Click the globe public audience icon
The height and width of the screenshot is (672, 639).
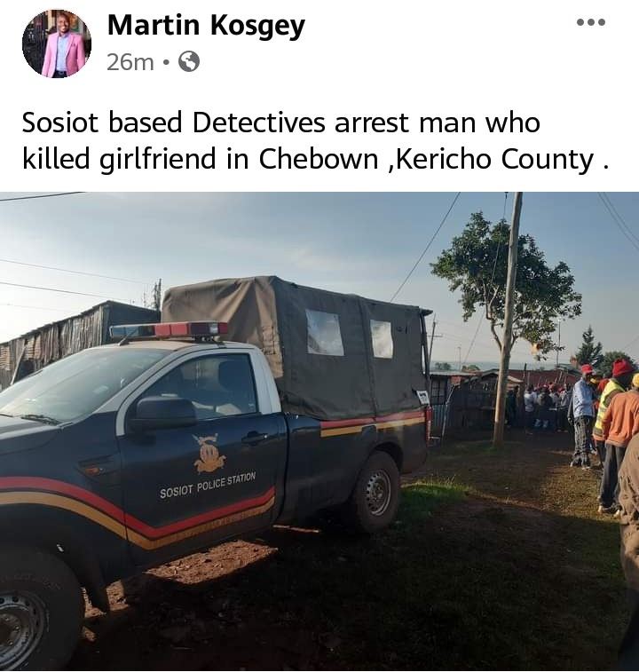tap(189, 62)
